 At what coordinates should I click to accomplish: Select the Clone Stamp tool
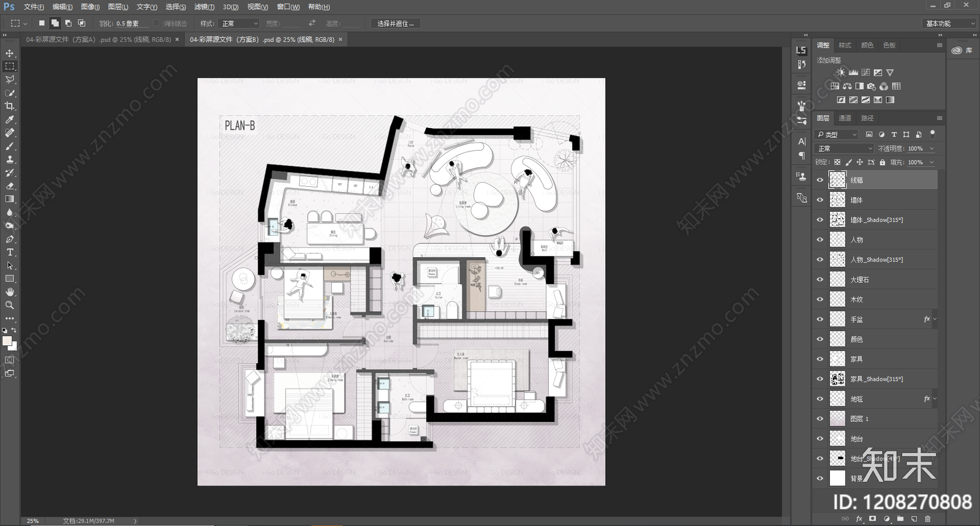pyautogui.click(x=10, y=159)
